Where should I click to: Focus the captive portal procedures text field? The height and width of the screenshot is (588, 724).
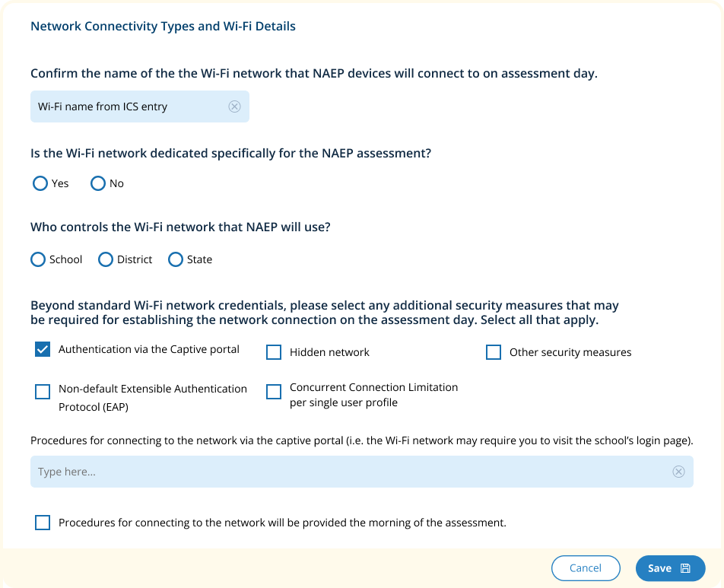tap(350, 472)
